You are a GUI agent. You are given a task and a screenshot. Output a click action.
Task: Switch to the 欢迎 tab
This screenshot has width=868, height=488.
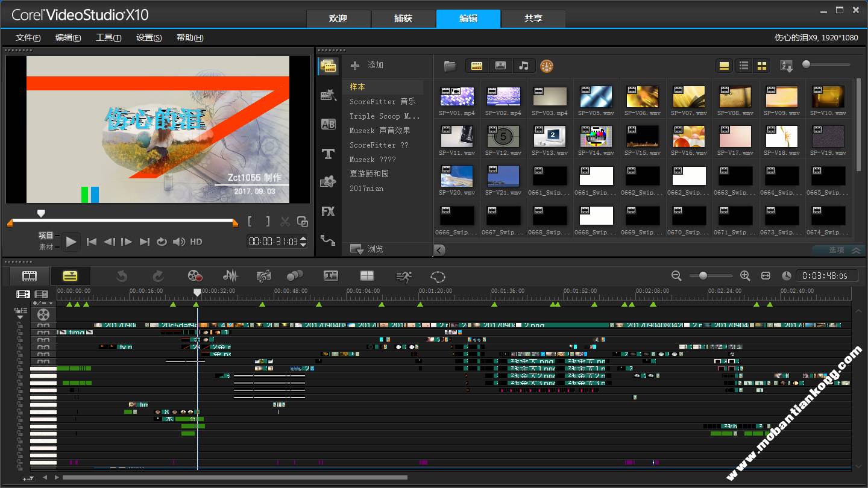click(x=338, y=19)
